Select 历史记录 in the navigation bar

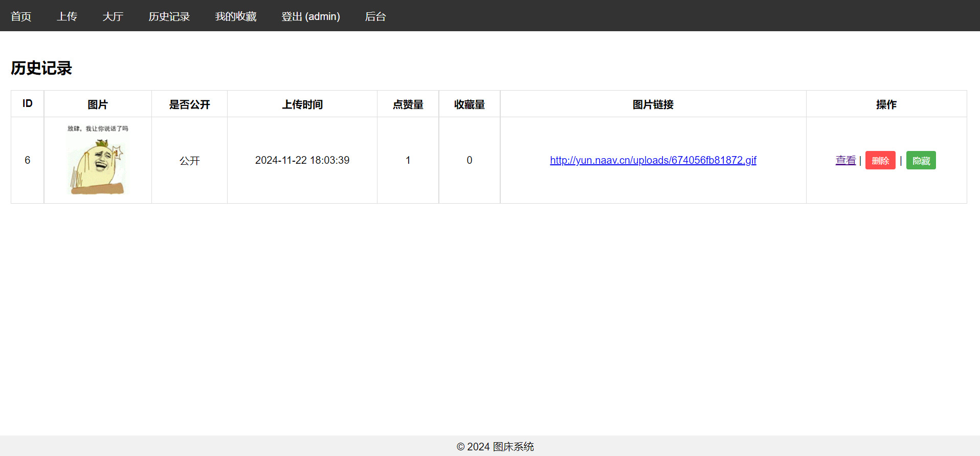click(169, 16)
